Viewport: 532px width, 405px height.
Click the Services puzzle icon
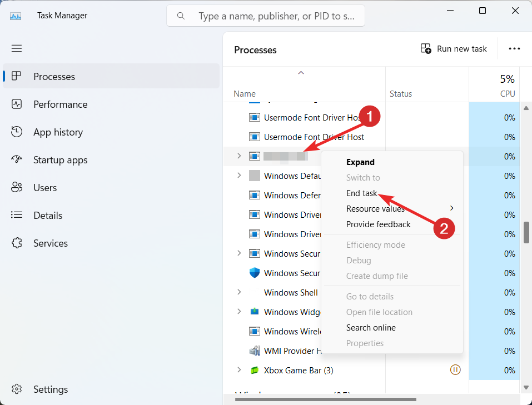[17, 243]
